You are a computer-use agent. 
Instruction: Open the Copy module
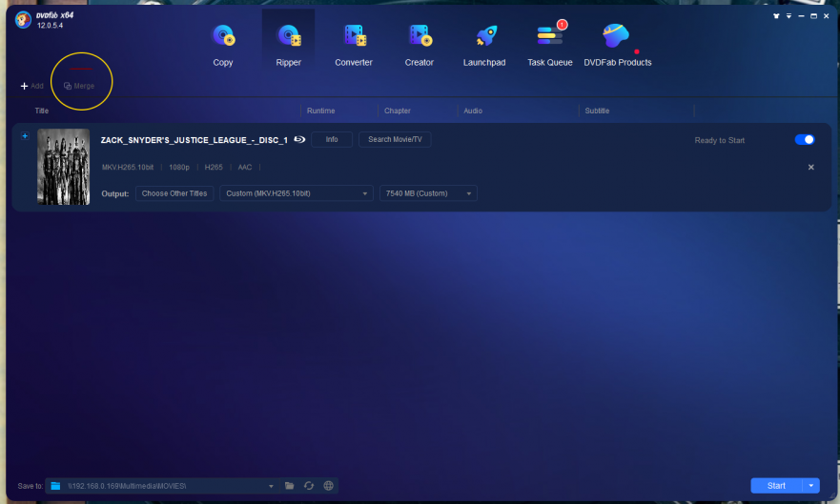[223, 45]
